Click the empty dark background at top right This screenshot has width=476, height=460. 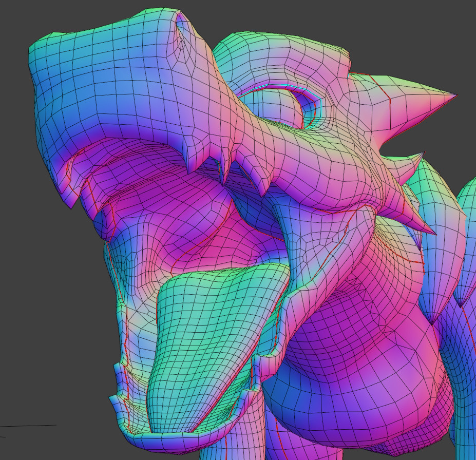click(421, 31)
